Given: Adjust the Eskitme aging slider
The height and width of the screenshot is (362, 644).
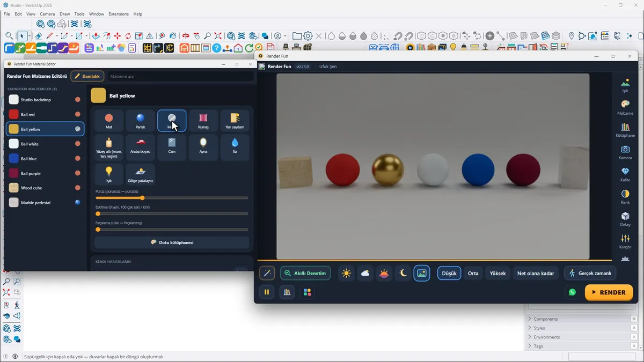Looking at the screenshot, I should (172, 214).
